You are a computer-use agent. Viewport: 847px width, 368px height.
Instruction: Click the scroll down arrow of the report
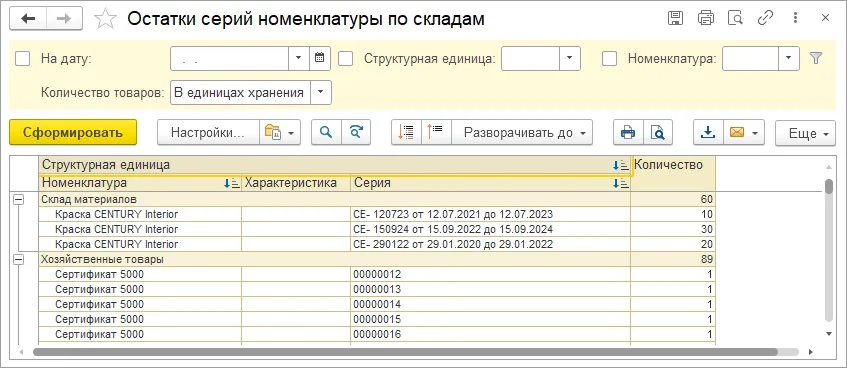(829, 333)
